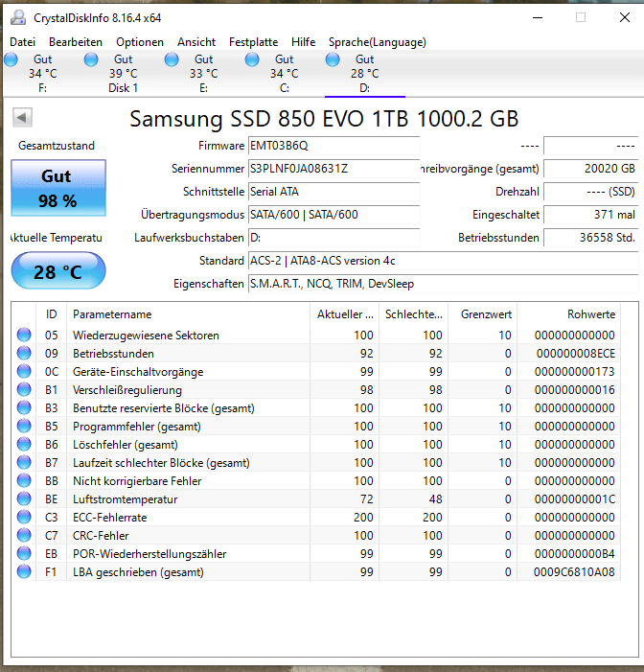Click status orb for Nicht korrigierbare Fehler
The height and width of the screenshot is (672, 644).
point(24,480)
